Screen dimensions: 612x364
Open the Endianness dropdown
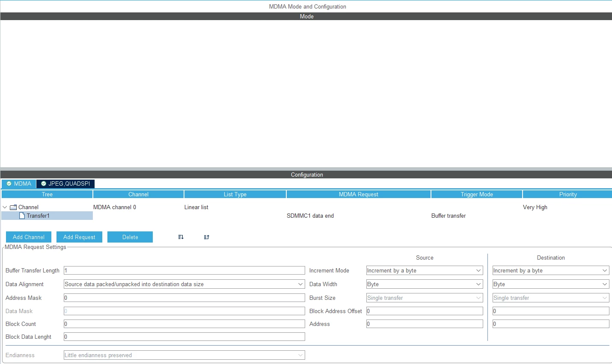point(184,355)
